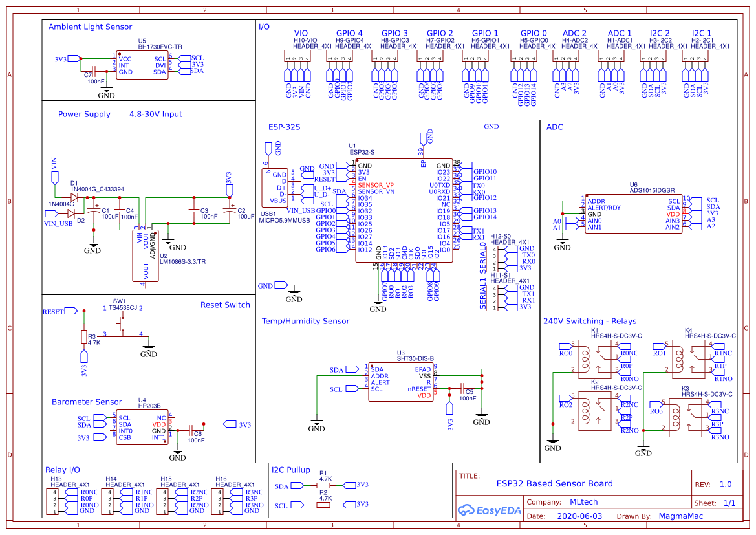
Task: Select the H12-S0 SERIAL0 header
Action: 491,259
